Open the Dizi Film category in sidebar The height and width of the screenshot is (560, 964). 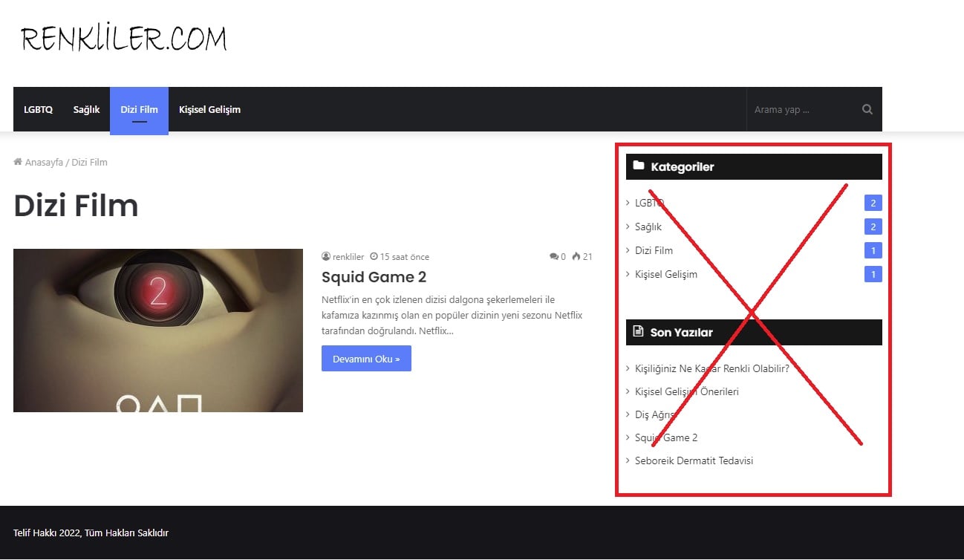point(654,250)
